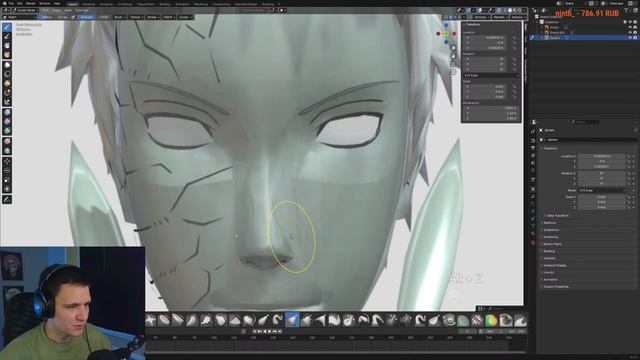Open Texture settings dropdown

tap(136, 17)
